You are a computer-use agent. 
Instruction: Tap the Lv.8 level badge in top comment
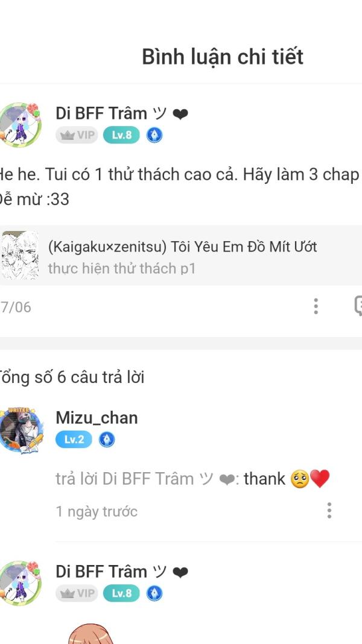121,135
